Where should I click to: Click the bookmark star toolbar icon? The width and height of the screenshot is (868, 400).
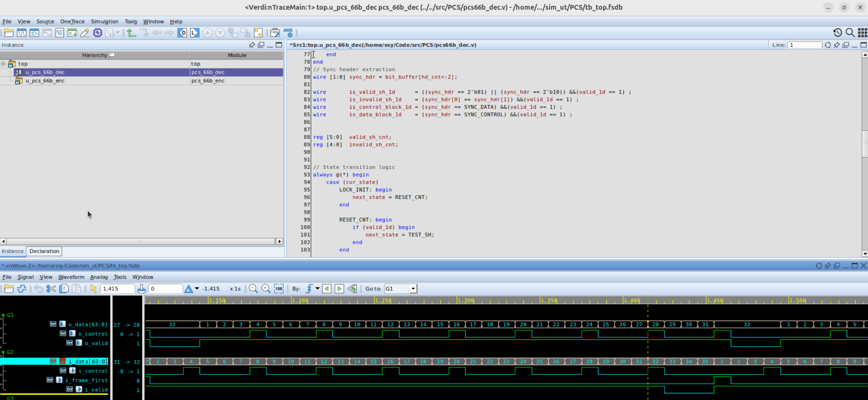point(258,33)
